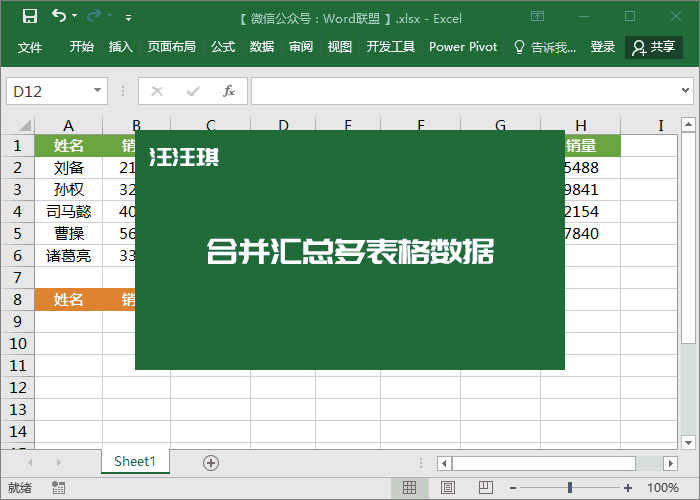This screenshot has height=500, width=700.
Task: Open the Redo history dropdown arrow
Action: tap(110, 16)
